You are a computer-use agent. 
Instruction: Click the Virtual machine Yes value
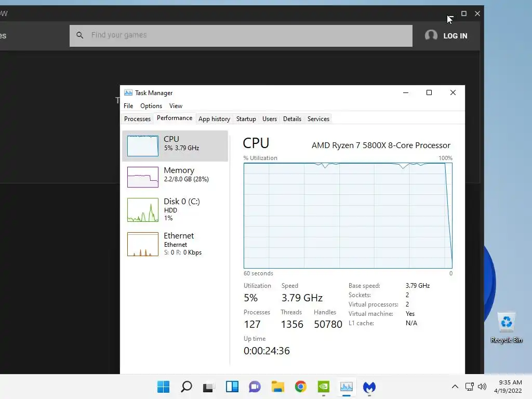click(410, 314)
